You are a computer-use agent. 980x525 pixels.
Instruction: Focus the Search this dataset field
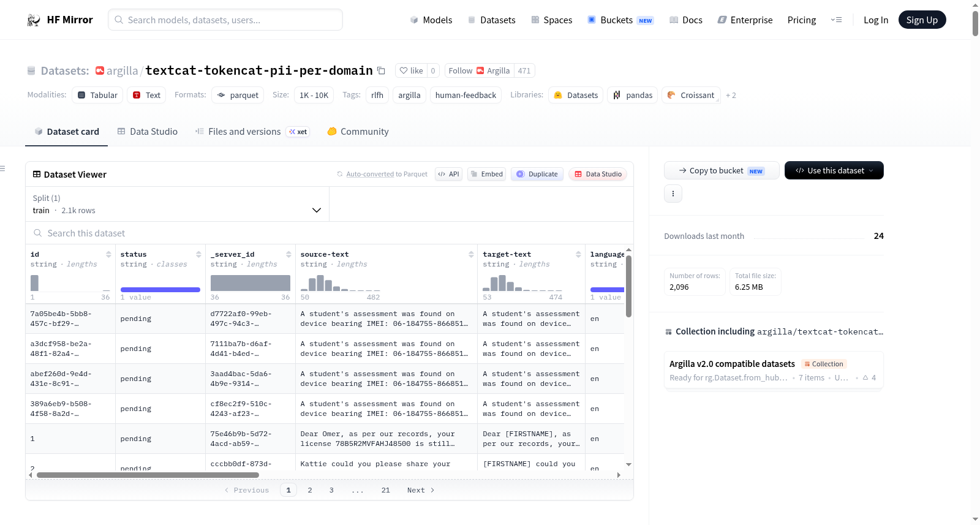click(x=330, y=233)
